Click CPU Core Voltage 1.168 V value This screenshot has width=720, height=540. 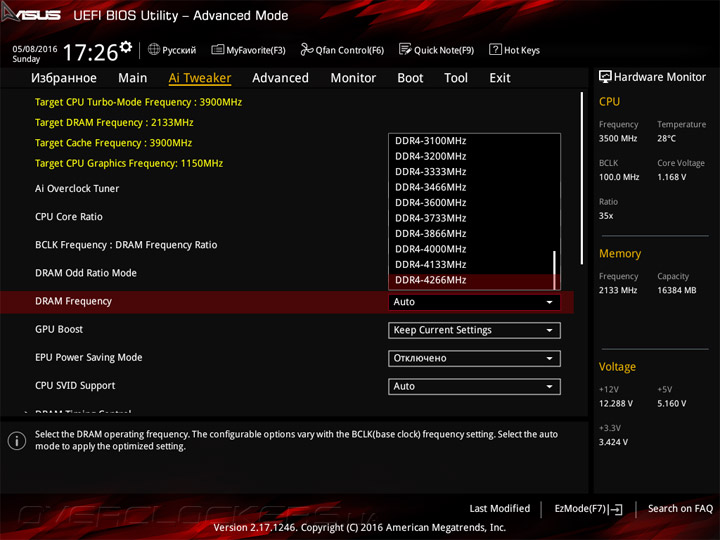point(671,177)
